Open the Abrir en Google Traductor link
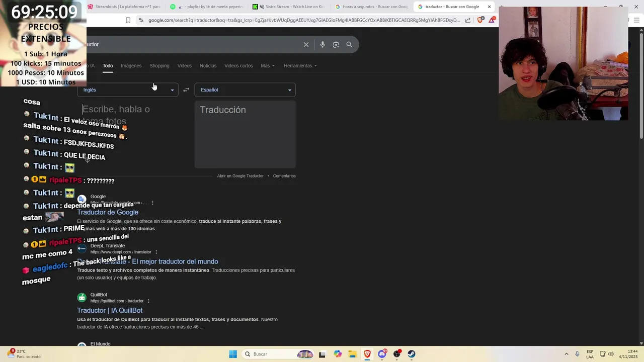Screen dimensions: 644x362 coord(240,176)
